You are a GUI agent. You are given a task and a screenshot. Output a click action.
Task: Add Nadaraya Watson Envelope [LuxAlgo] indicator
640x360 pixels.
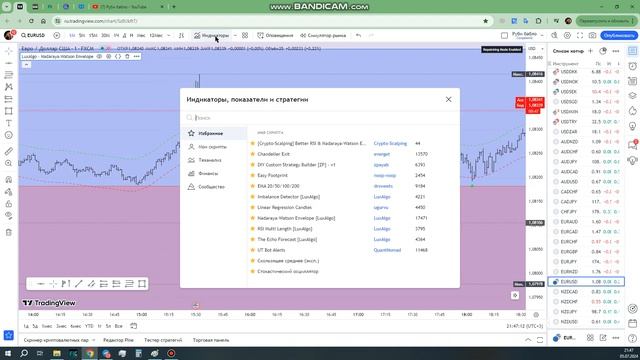pos(296,218)
